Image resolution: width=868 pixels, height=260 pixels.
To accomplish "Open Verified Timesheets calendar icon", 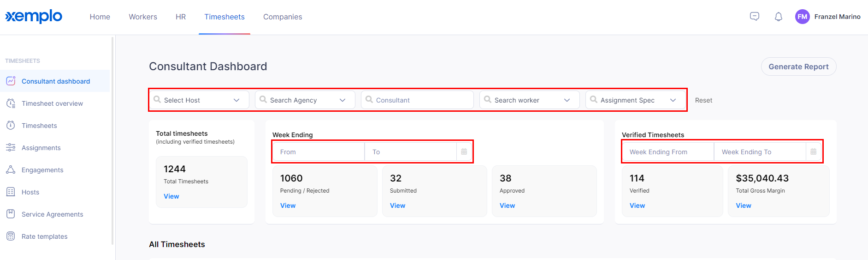I will (x=814, y=151).
